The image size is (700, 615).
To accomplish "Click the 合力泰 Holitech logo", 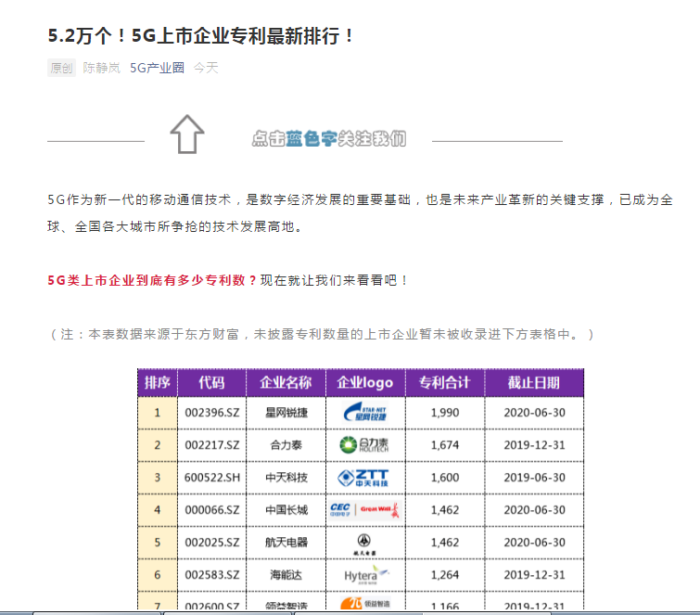I will (364, 445).
